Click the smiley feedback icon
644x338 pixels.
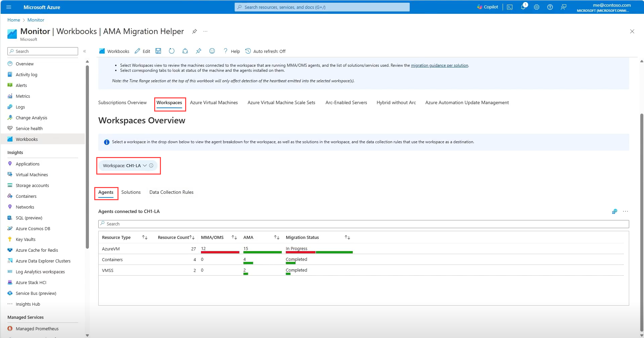coord(212,51)
